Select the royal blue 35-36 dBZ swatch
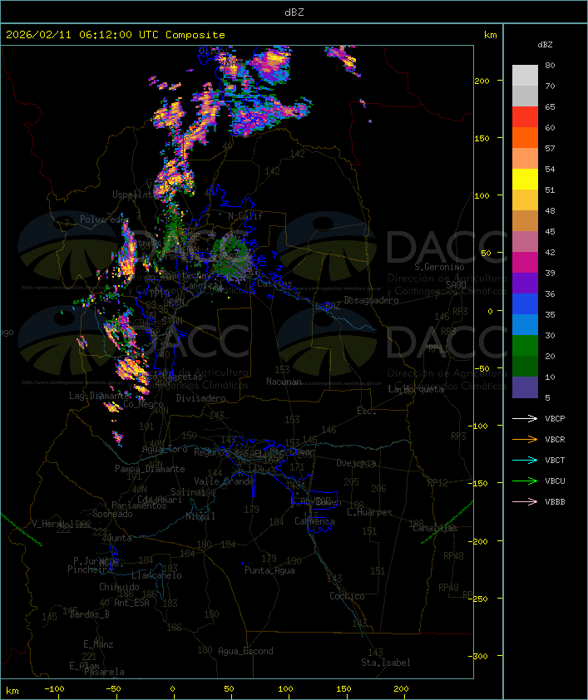The image size is (588, 700). tap(525, 304)
